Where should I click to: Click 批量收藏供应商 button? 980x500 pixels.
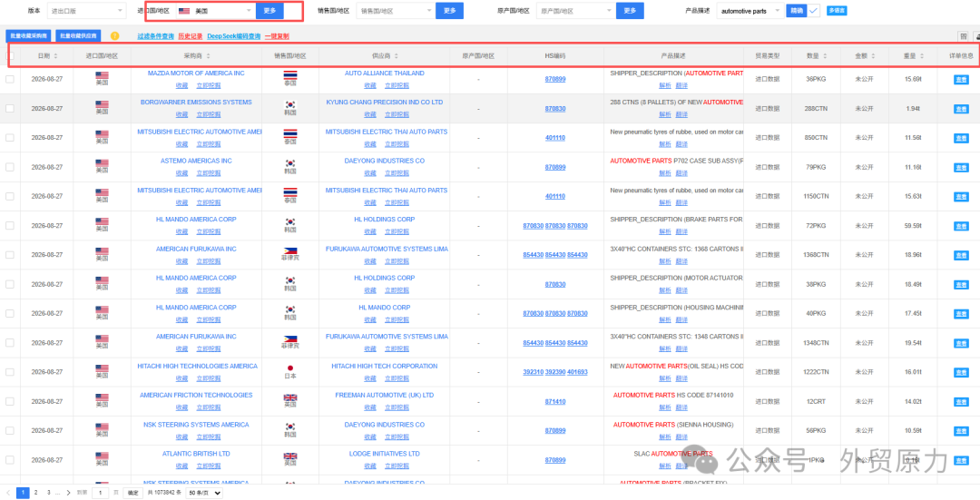coord(79,36)
